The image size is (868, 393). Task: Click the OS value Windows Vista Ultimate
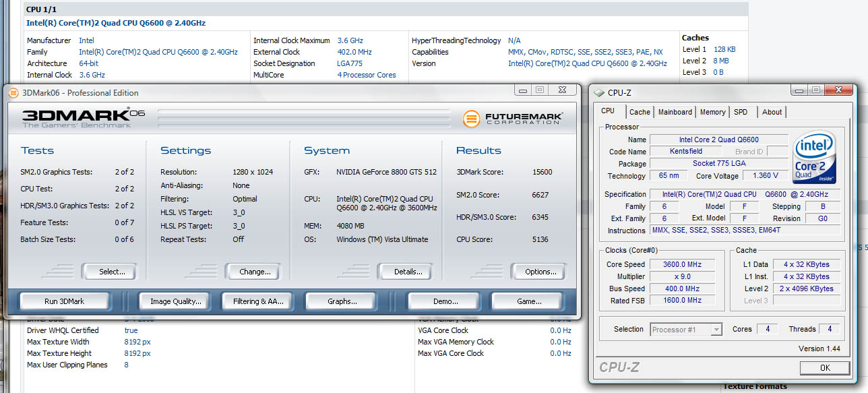(382, 239)
